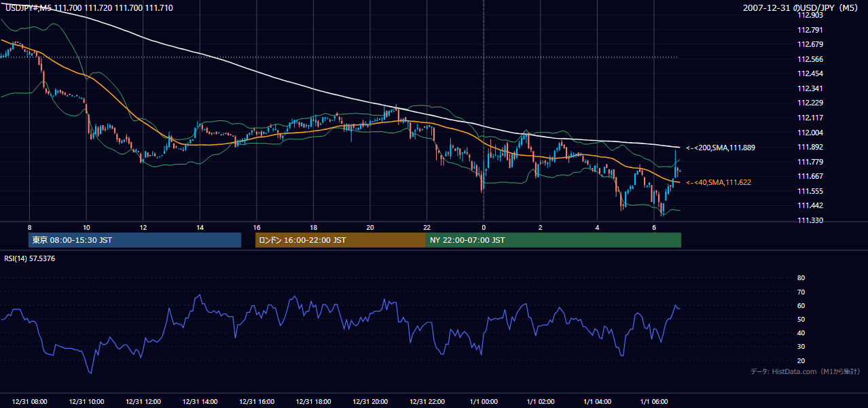Click RSI scale level 70
868x408 pixels.
coord(801,292)
